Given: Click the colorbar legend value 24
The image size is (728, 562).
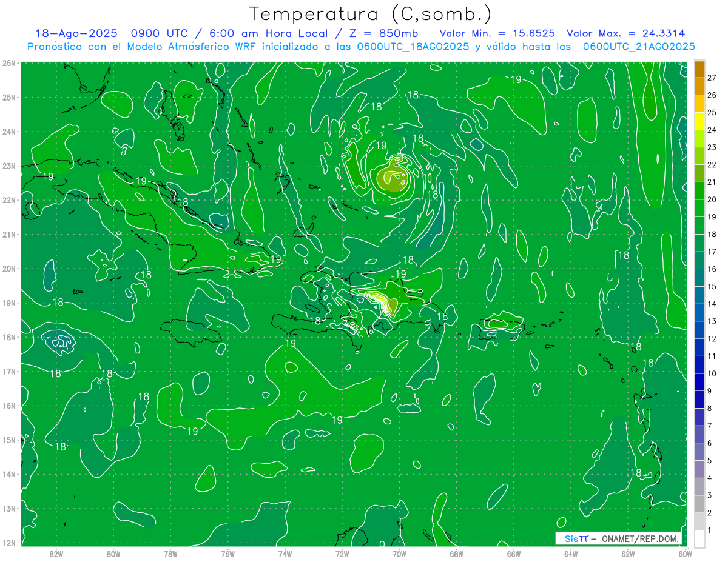Looking at the screenshot, I should click(x=712, y=130).
